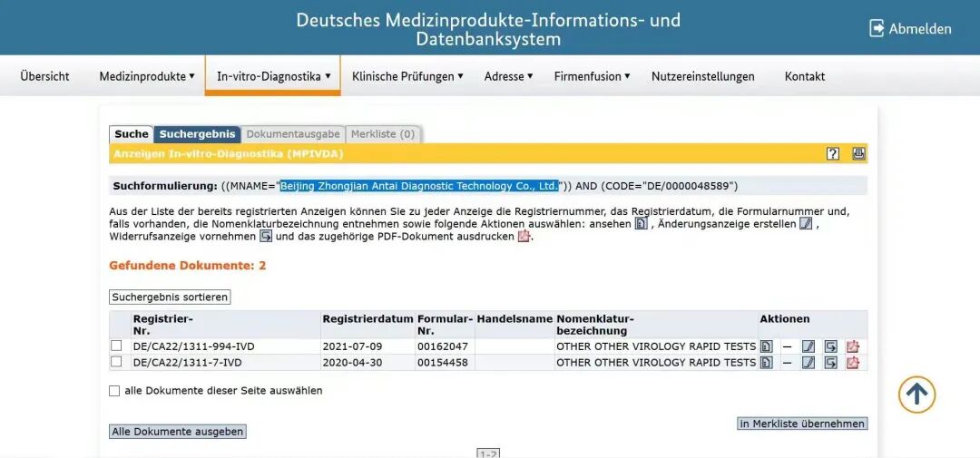
Task: Click the Änderungsanzeige legend icon in the description
Action: coord(807,224)
